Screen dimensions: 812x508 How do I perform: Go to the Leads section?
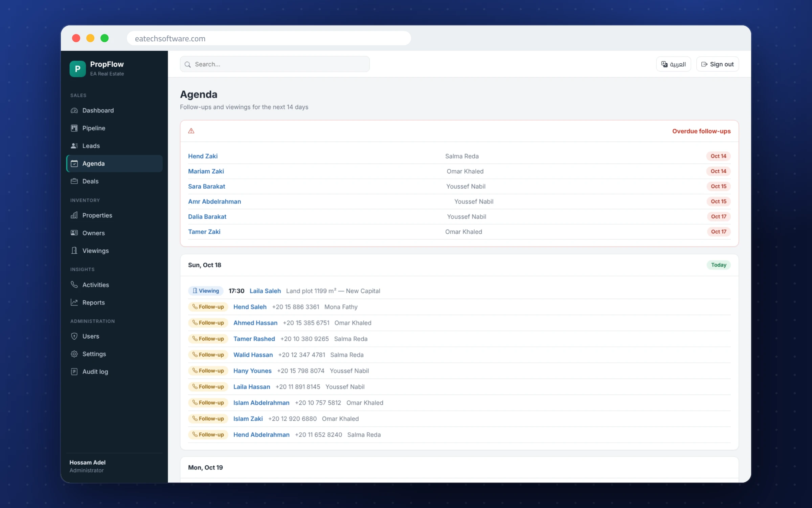(x=114, y=146)
